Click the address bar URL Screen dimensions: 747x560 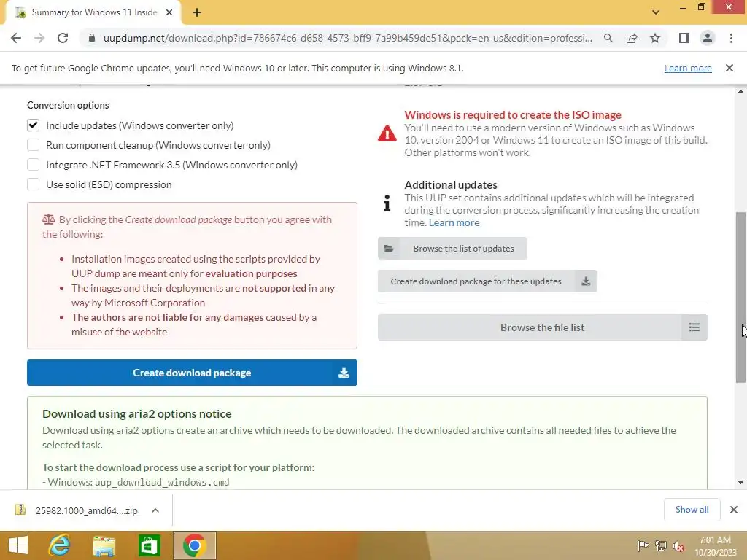pyautogui.click(x=348, y=38)
